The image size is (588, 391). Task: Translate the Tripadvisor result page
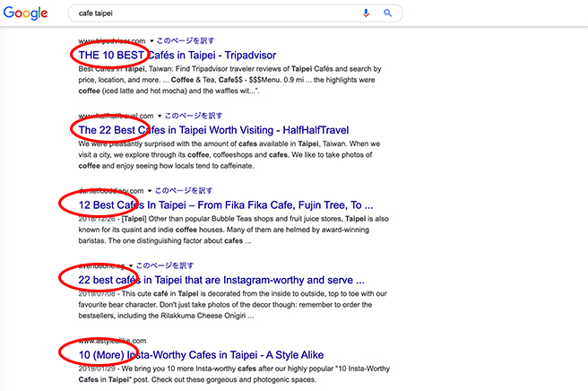click(x=186, y=40)
